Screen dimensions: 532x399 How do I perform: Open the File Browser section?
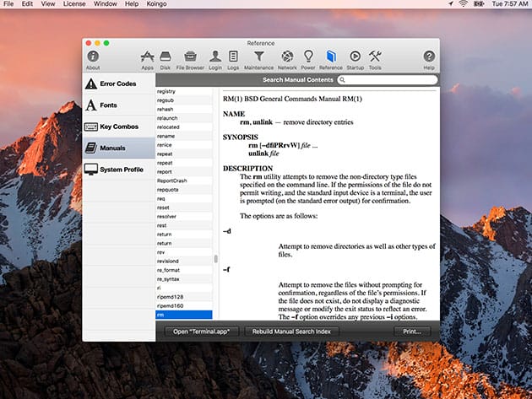[x=191, y=57]
